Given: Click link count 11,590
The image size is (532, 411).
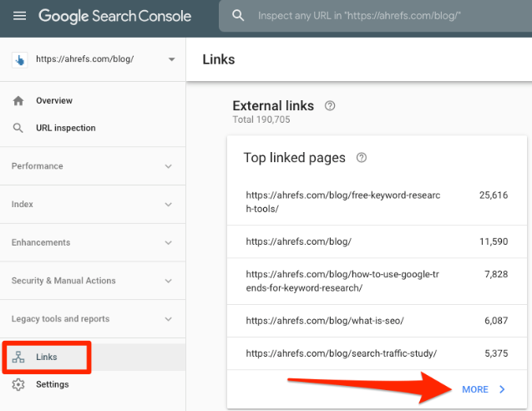Looking at the screenshot, I should tap(494, 241).
